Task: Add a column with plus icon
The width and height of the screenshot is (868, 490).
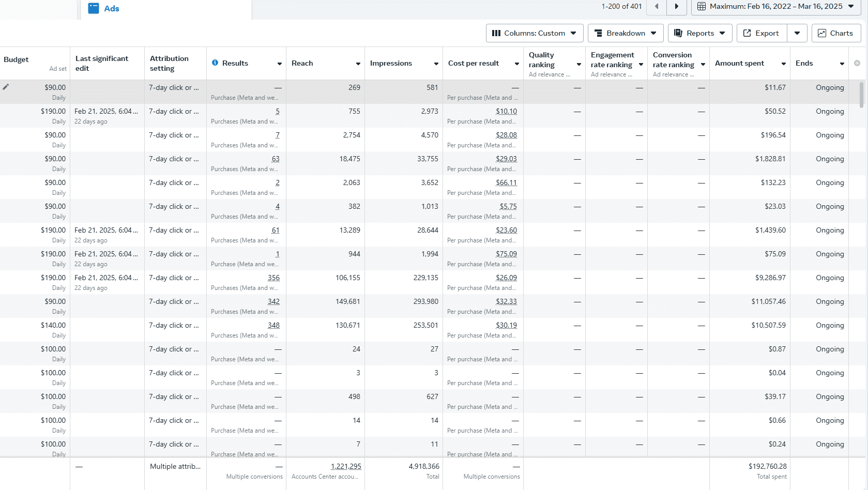Action: pos(857,63)
